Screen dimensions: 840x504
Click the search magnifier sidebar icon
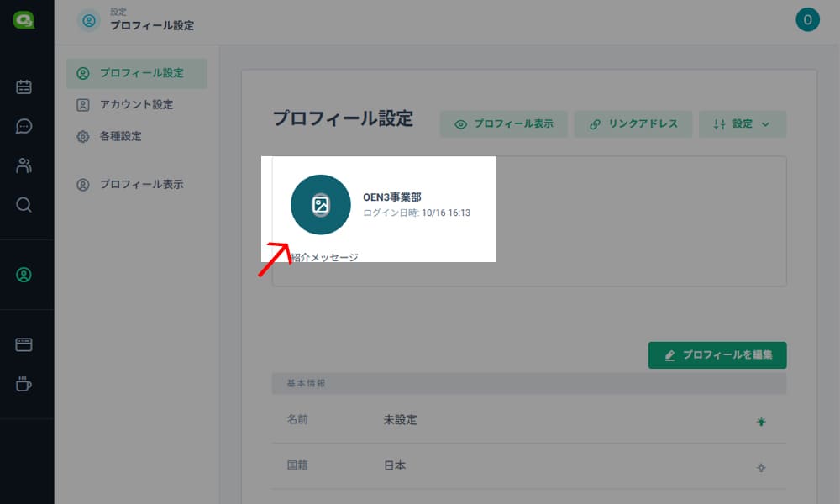24,204
